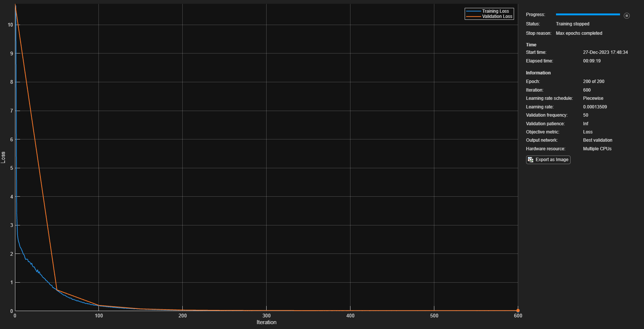The image size is (644, 329).
Task: Click the stop training icon beside the progress bar
Action: (x=626, y=16)
